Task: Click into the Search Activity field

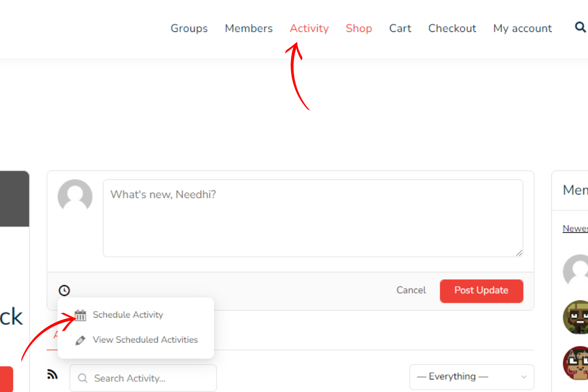Action: (147, 378)
